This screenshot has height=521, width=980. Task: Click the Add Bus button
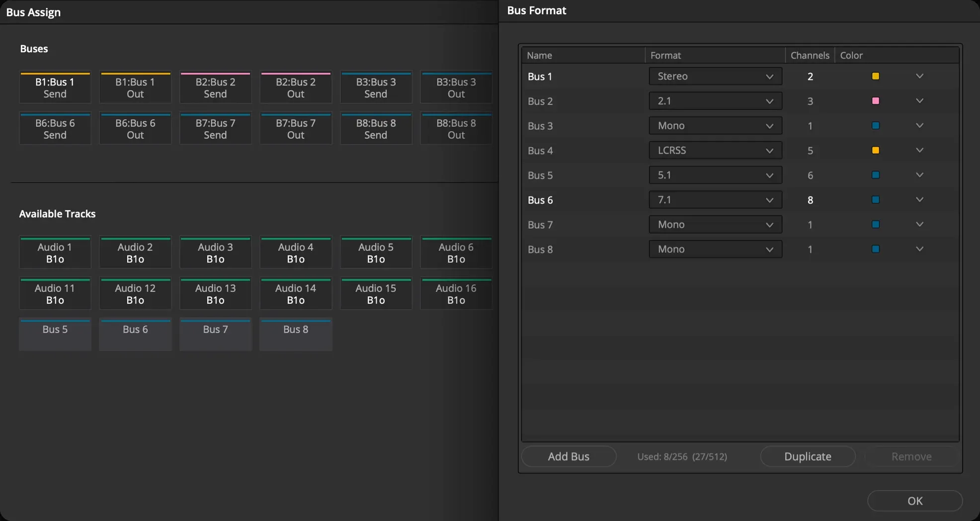point(569,456)
